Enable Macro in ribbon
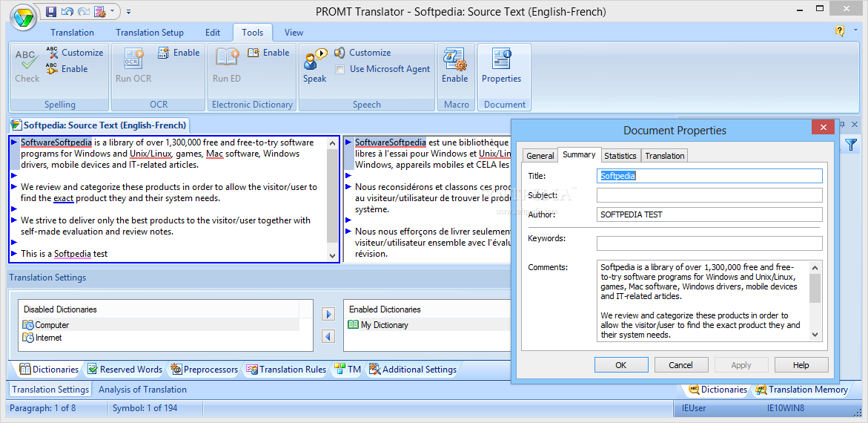The width and height of the screenshot is (868, 423). [454, 66]
